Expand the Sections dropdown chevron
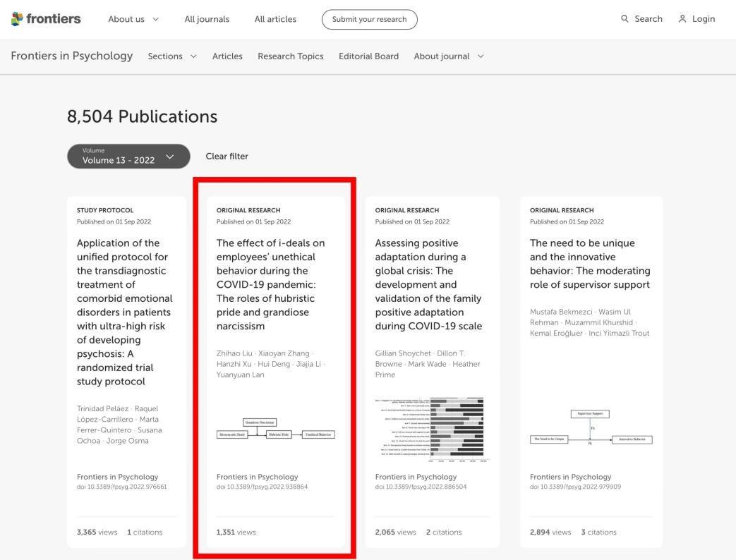 tap(193, 56)
